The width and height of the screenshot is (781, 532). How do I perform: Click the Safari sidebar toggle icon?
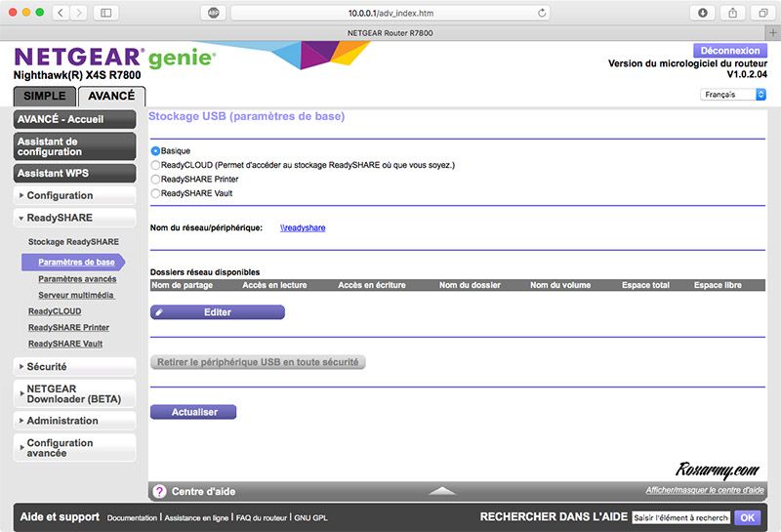(x=105, y=13)
